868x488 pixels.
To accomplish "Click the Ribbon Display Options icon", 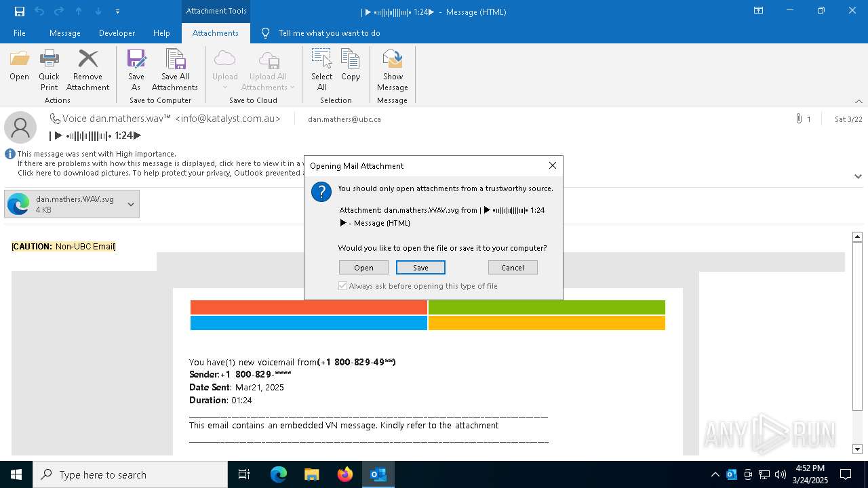I will 759,11.
